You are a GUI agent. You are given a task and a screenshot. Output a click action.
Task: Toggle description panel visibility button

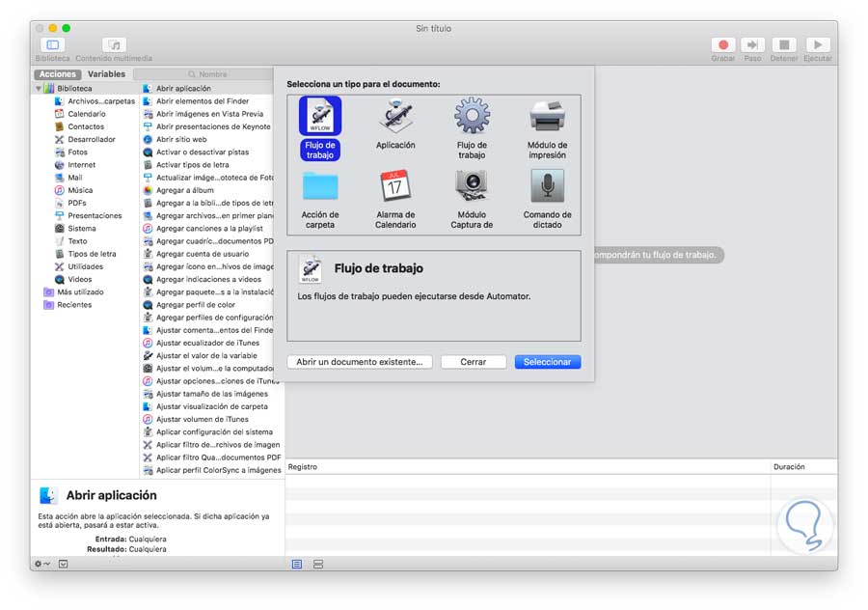(63, 564)
